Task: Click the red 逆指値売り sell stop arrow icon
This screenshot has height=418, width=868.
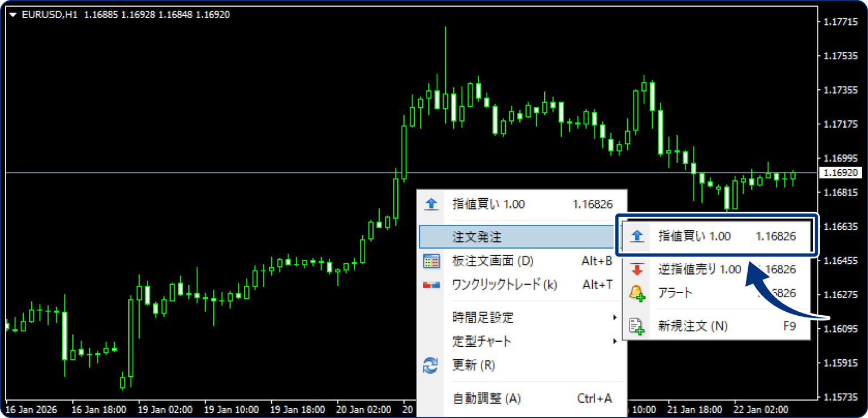Action: point(637,269)
